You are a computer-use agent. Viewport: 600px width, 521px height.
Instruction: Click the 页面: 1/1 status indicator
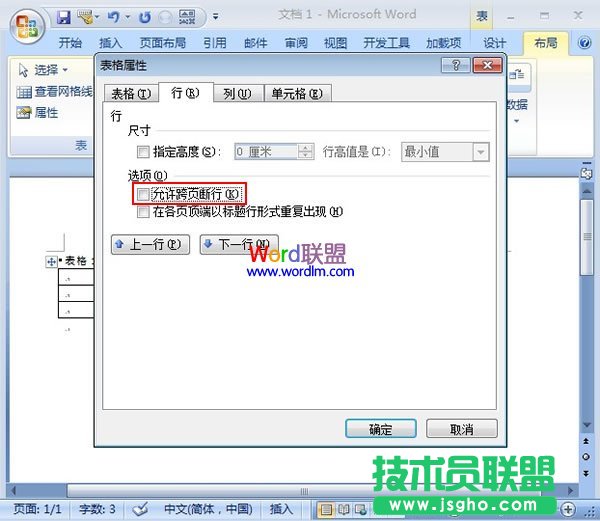point(37,509)
